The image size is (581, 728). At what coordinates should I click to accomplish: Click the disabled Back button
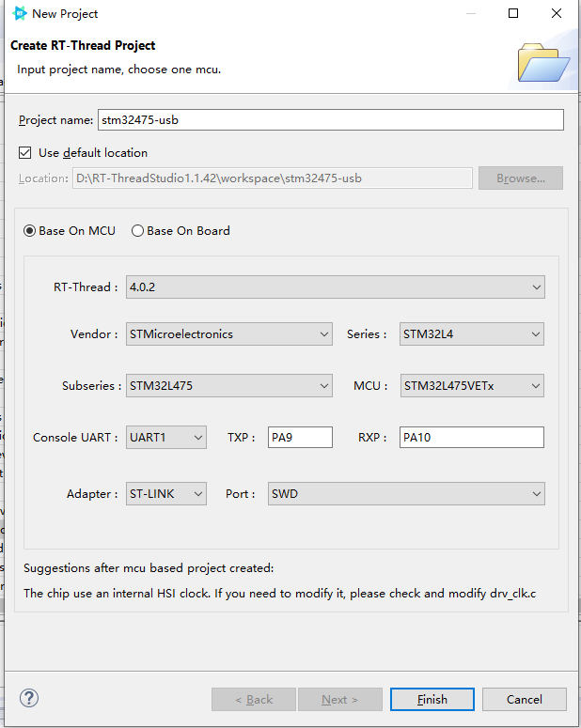254,699
